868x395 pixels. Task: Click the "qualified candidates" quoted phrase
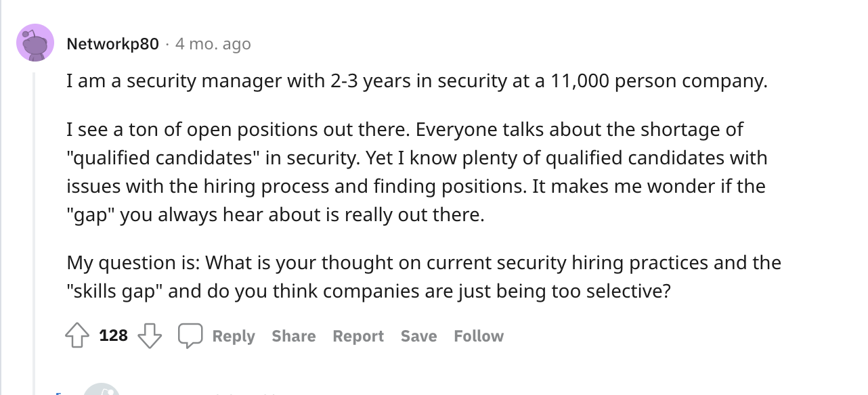(x=162, y=158)
